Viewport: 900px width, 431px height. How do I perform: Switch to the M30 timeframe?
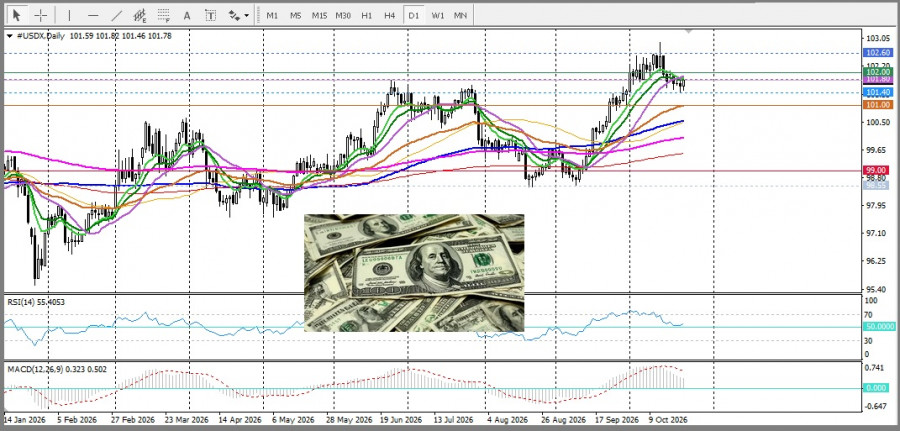point(343,15)
